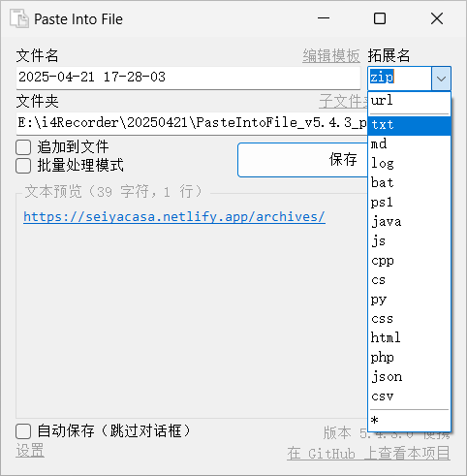Screen dimensions: 467x476
Task: Pick java from the extension list
Action: [409, 222]
